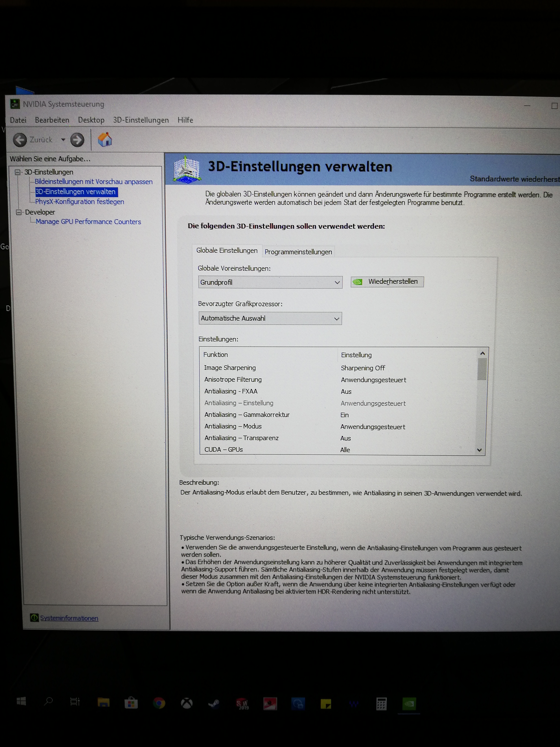The image size is (560, 747).
Task: Open SolidWorks 2019 taskbar icon
Action: pyautogui.click(x=242, y=704)
